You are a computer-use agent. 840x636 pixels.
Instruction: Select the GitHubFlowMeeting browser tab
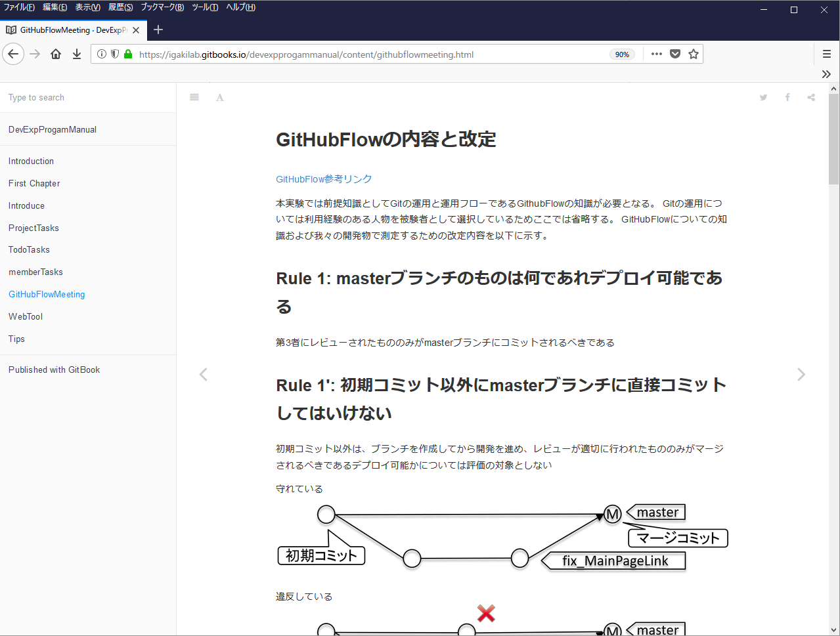(x=74, y=30)
